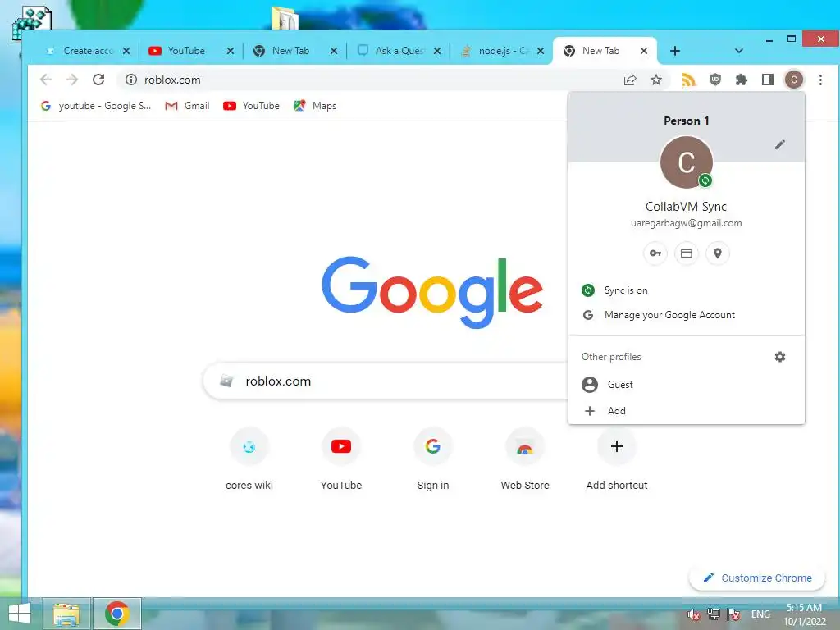
Task: Open the 'youtube - Google S...' bookmark
Action: tap(96, 106)
